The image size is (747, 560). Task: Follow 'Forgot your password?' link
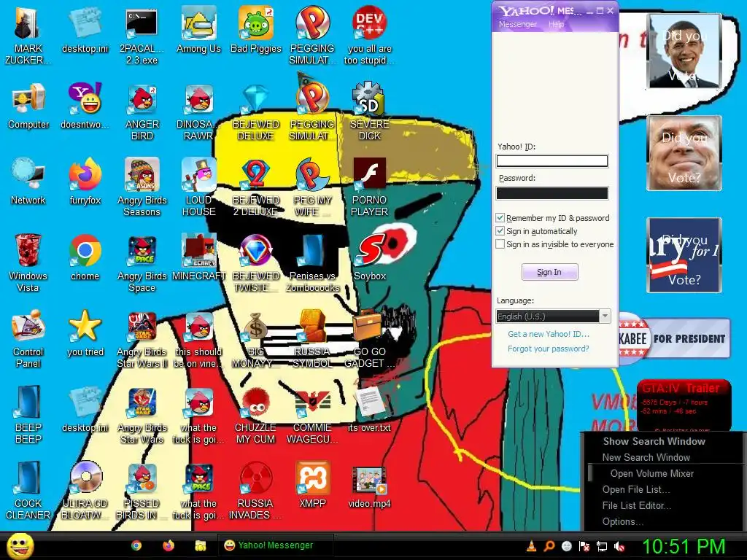(x=549, y=349)
